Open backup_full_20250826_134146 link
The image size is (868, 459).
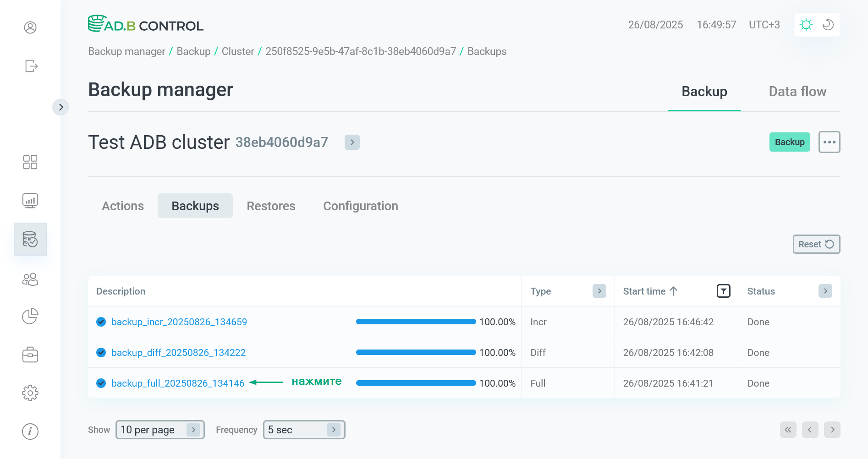(178, 383)
